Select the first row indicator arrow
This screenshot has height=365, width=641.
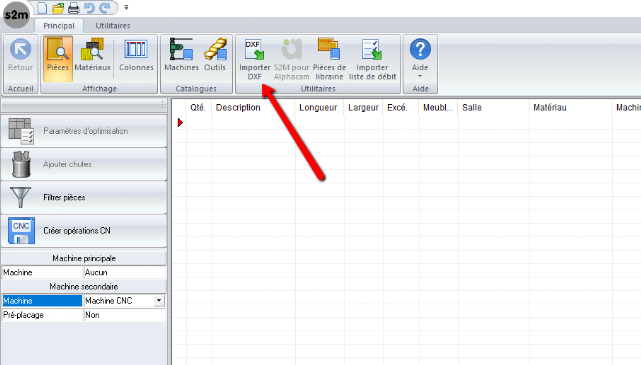coord(180,122)
